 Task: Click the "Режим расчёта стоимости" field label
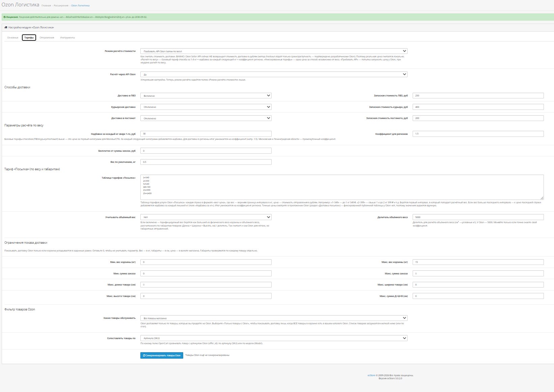pyautogui.click(x=120, y=51)
